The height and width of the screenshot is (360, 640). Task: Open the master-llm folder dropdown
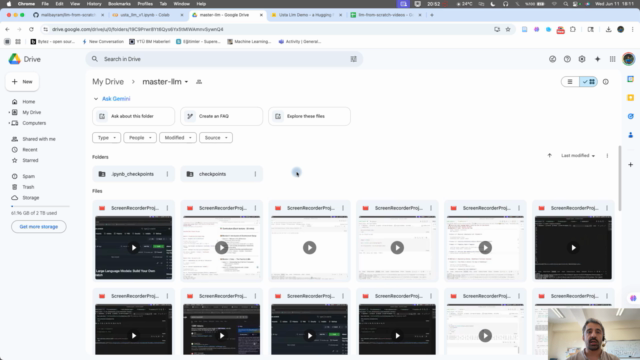pyautogui.click(x=165, y=82)
